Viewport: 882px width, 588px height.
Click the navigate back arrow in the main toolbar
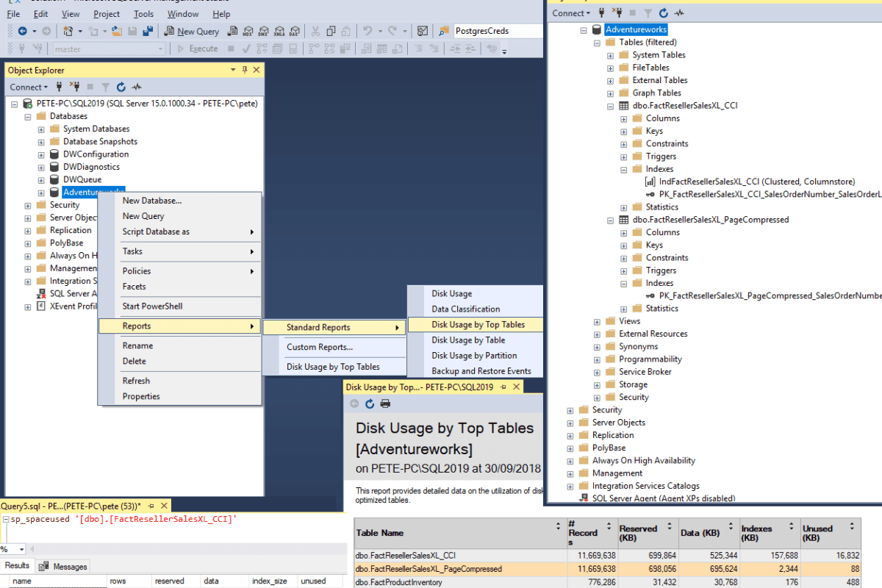pyautogui.click(x=22, y=31)
